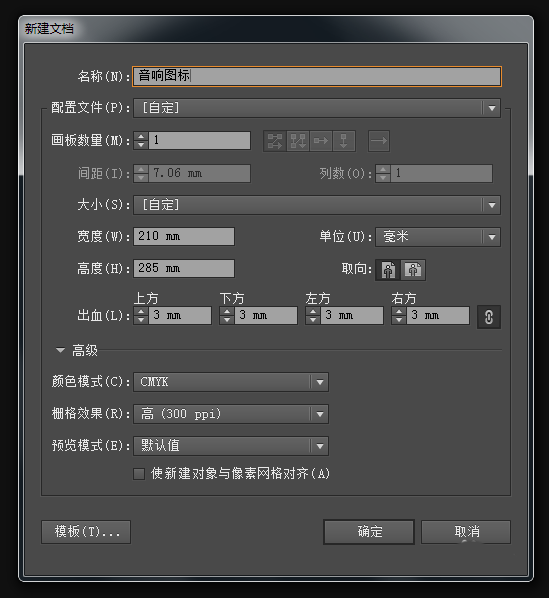Click the 上方 top bleed value field

pyautogui.click(x=180, y=316)
